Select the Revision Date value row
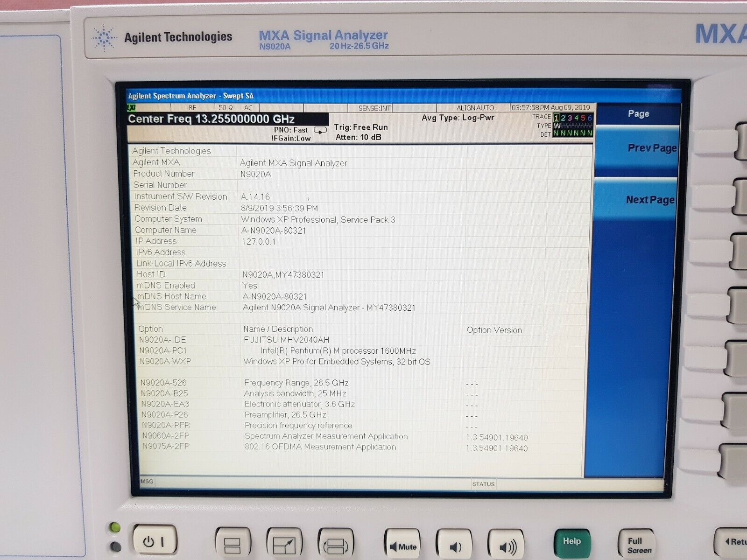The image size is (747, 560). click(279, 208)
